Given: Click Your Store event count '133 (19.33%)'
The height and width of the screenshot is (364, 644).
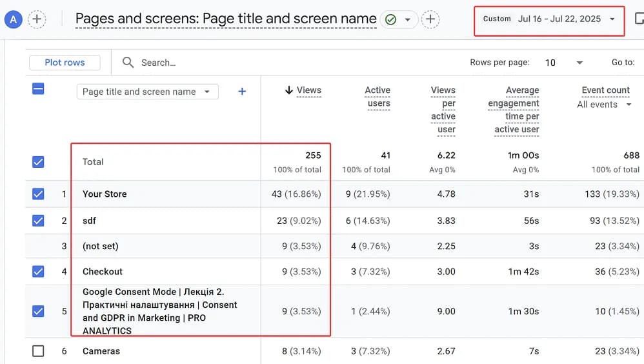Looking at the screenshot, I should 612,194.
